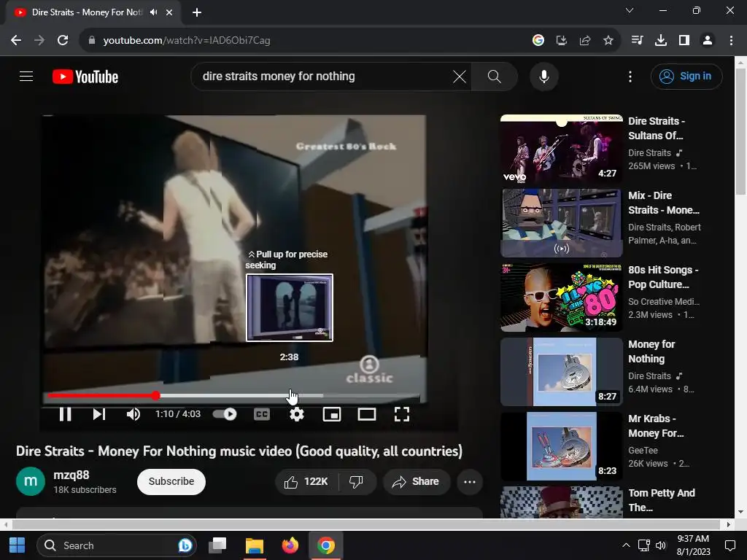Screen dimensions: 747x560
Task: Open the player settings gear
Action: tap(297, 414)
